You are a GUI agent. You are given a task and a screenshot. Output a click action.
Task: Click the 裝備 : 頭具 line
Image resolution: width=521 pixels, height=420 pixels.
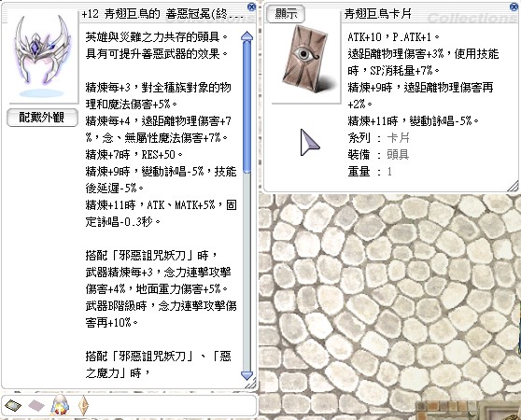coord(378,155)
